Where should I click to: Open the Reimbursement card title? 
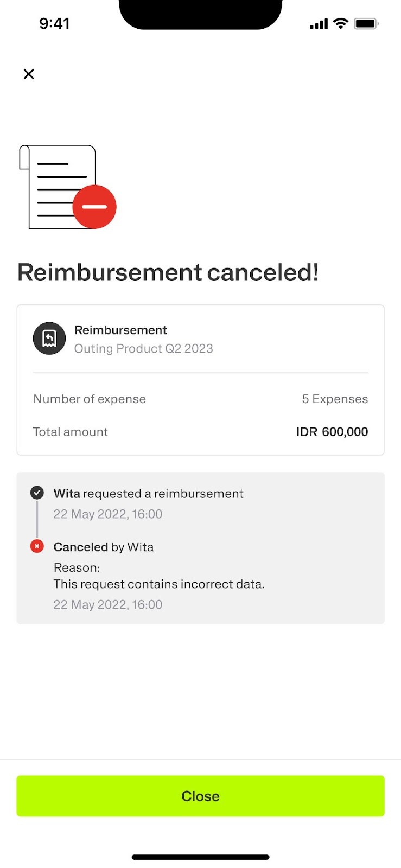click(x=120, y=330)
